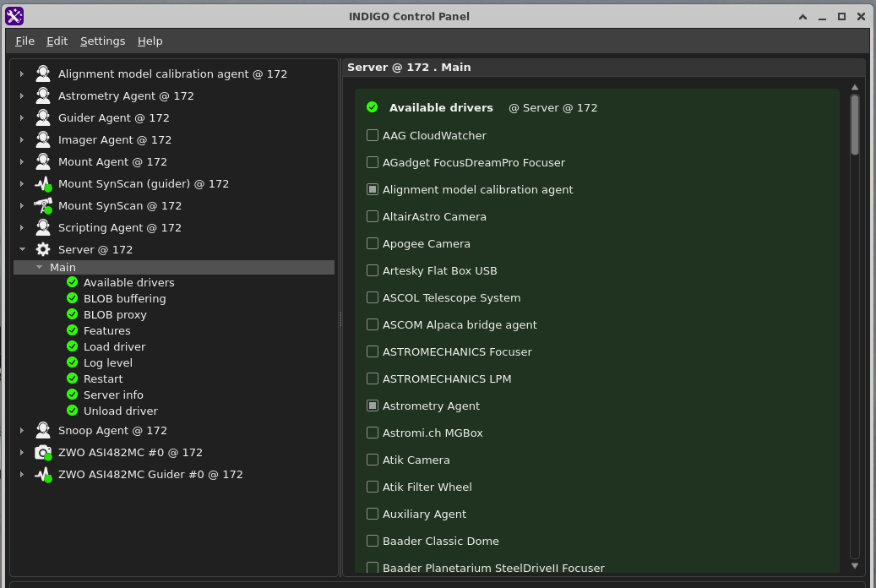Screen dimensions: 876x588
Task: Click the headset icon next to Guider Agent
Action: coord(43,117)
